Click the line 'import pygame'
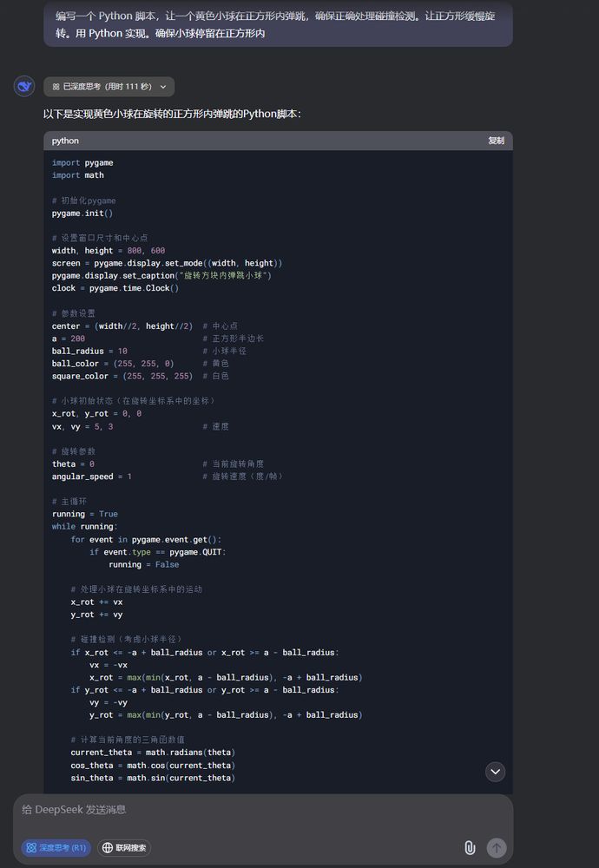The width and height of the screenshot is (599, 868). (82, 163)
